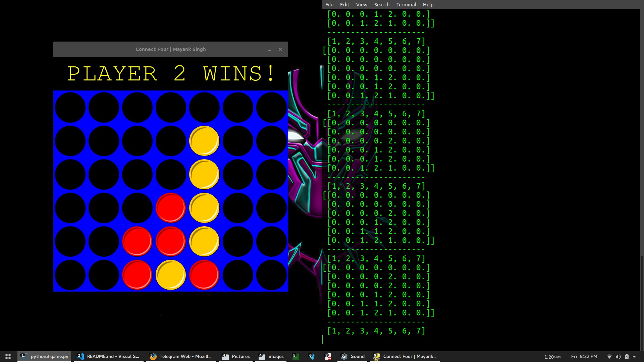Select the Search menu item
The image size is (644, 362).
[382, 4]
